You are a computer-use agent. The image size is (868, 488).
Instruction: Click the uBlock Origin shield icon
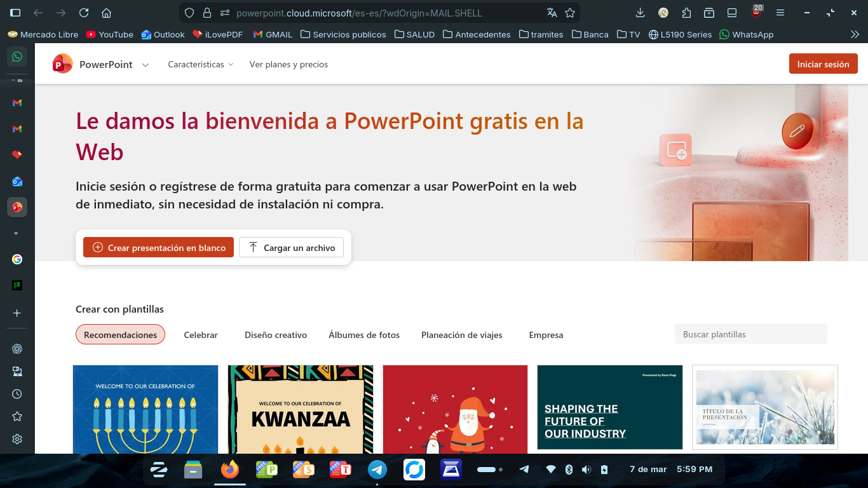(x=756, y=11)
